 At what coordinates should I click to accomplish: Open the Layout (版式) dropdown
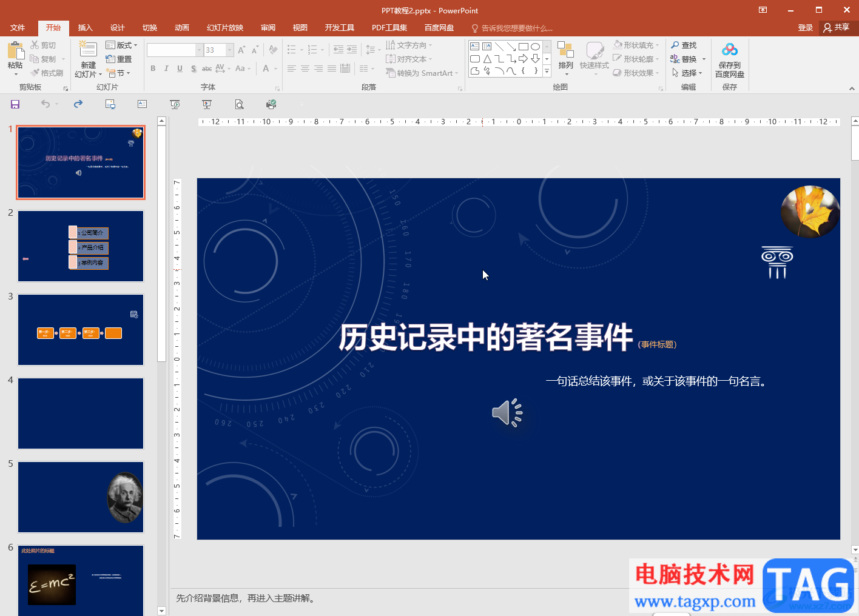[121, 45]
